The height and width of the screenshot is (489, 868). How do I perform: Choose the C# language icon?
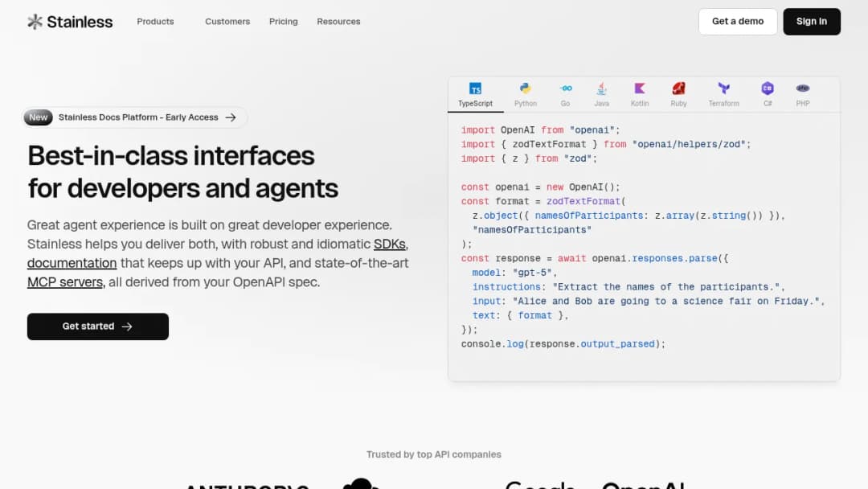click(x=768, y=88)
